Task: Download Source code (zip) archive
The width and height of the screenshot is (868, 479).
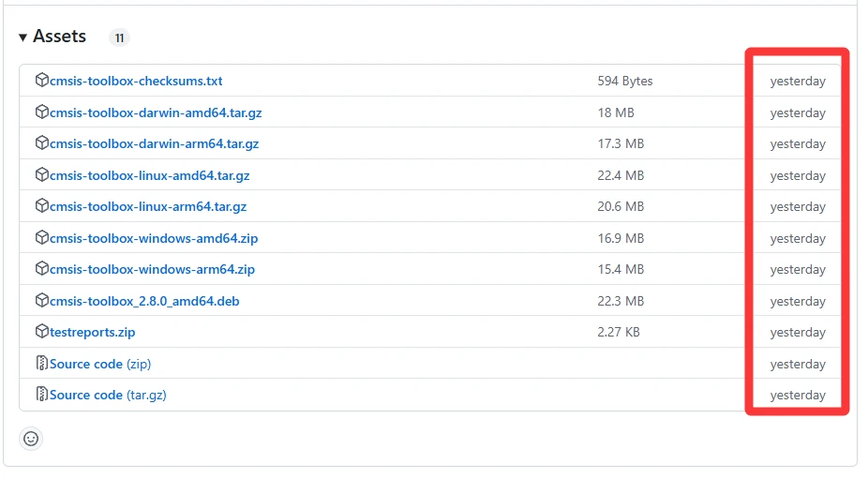Action: click(x=100, y=364)
